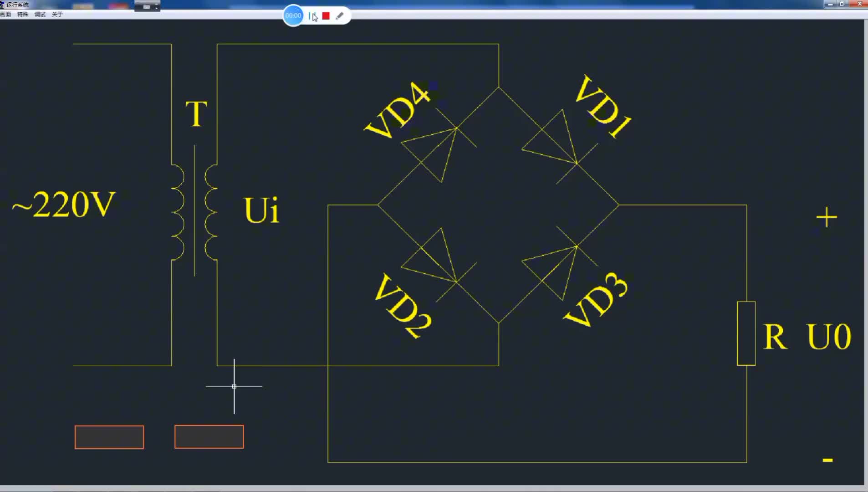Click the Ui voltage label
Screen dimensions: 868x492
(x=262, y=210)
